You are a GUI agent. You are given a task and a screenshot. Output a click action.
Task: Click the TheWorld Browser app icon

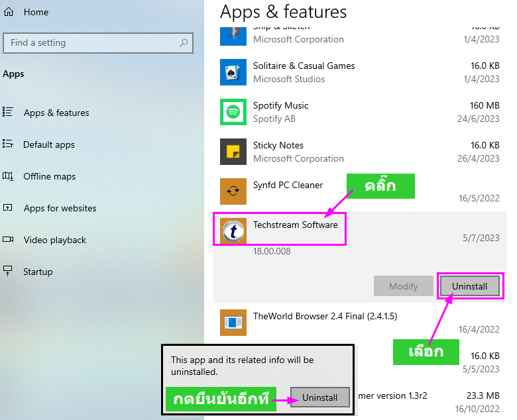[x=233, y=323]
